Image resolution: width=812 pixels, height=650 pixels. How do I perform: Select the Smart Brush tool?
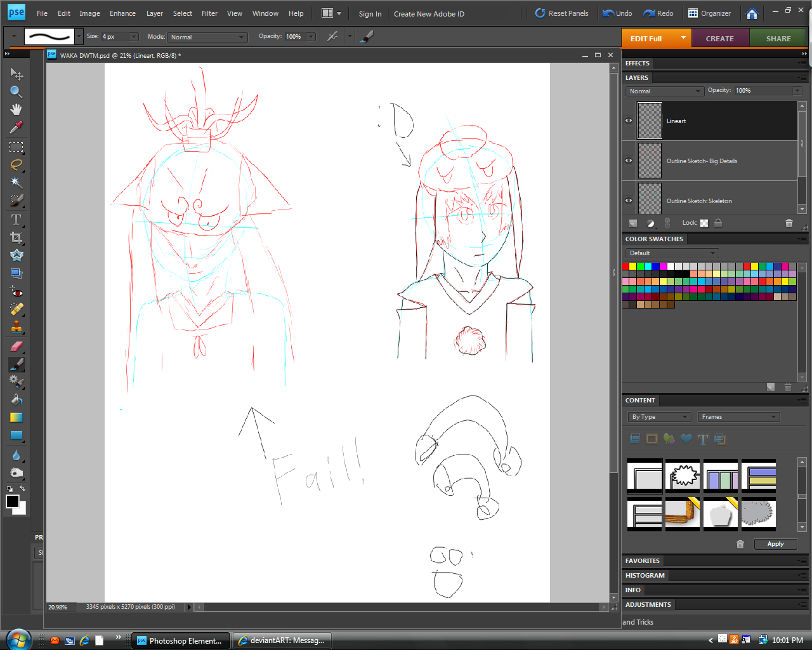(x=16, y=382)
